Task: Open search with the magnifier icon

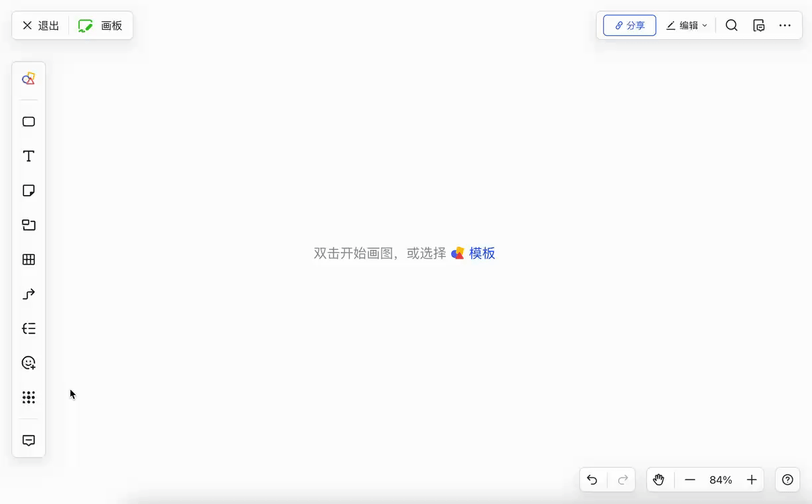Action: coord(731,25)
